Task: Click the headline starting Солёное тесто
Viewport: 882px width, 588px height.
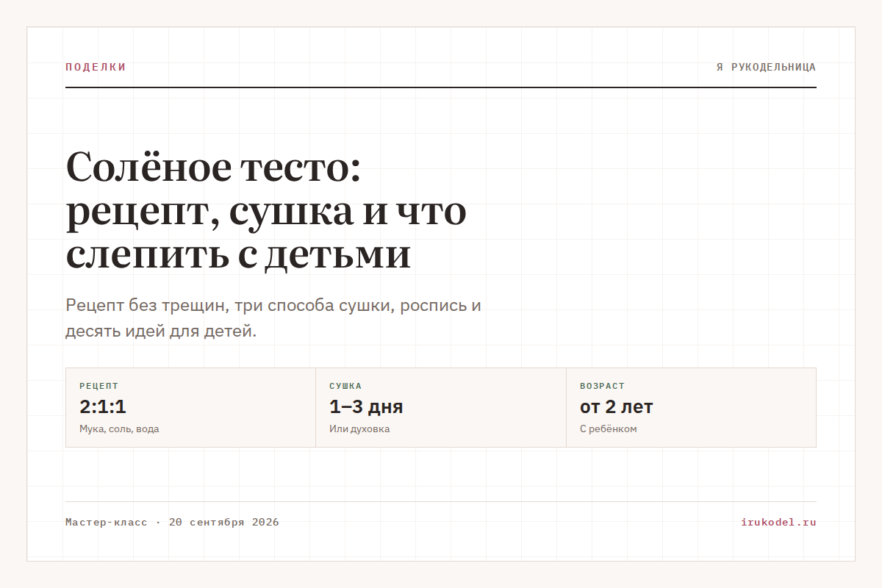Action: point(266,211)
